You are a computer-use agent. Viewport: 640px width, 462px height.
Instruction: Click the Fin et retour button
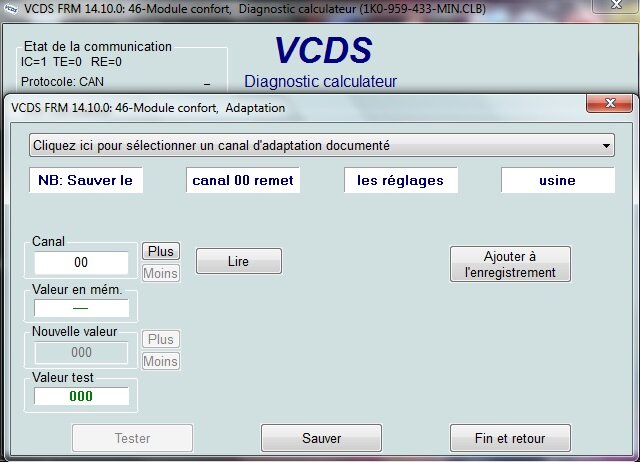[510, 438]
